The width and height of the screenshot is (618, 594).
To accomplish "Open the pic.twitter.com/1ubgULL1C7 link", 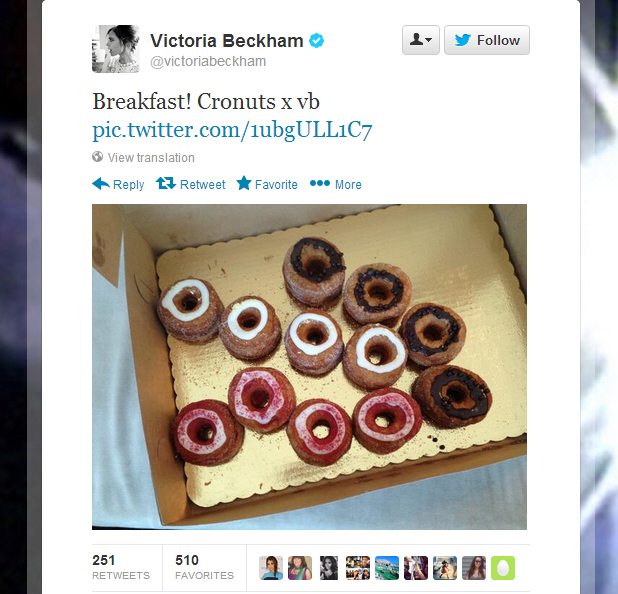I will point(232,130).
